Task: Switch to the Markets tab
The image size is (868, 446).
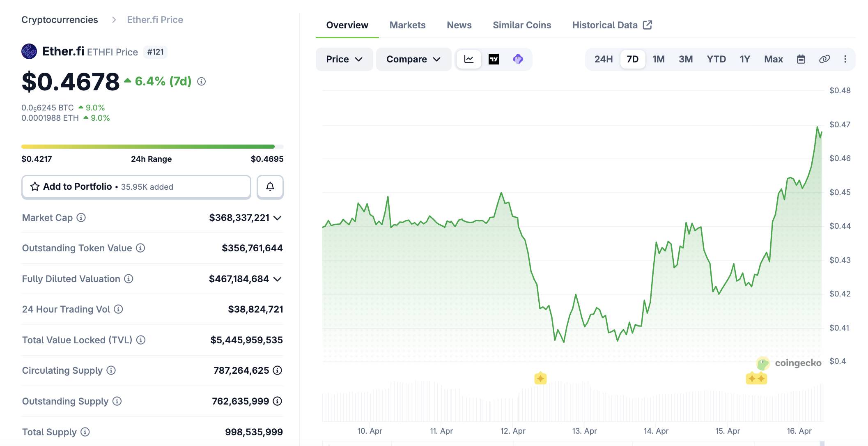Action: click(x=407, y=25)
